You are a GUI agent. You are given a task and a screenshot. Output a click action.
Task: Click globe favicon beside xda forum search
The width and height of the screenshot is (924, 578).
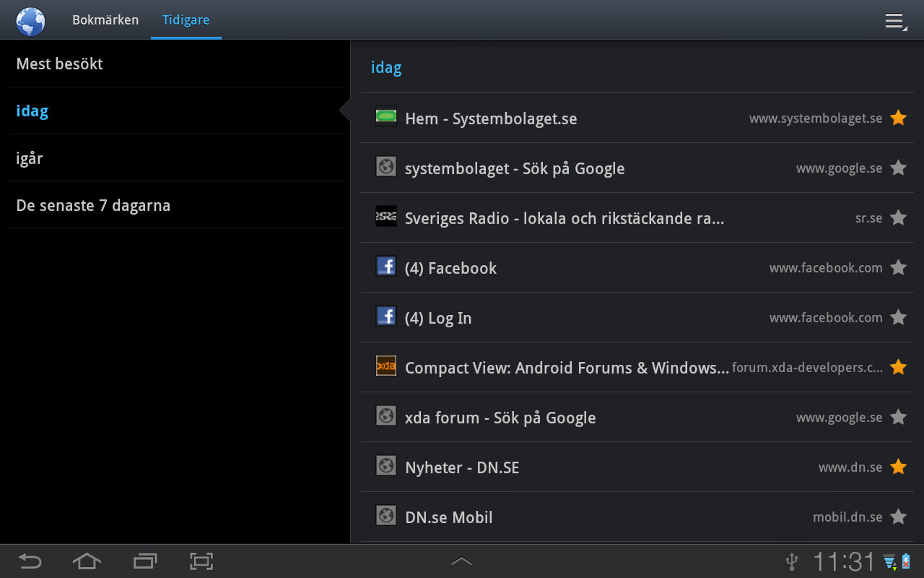pyautogui.click(x=386, y=415)
